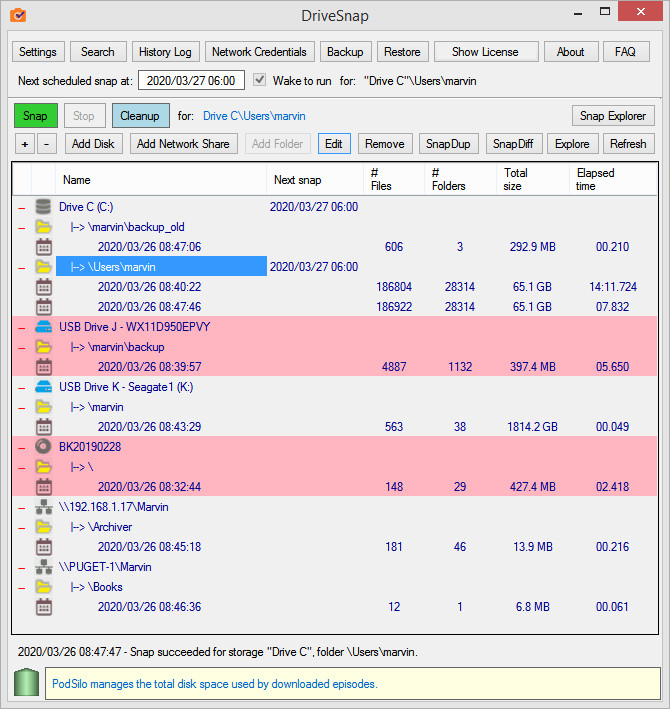Click the folder icon beside \Books
670x709 pixels.
click(43, 586)
